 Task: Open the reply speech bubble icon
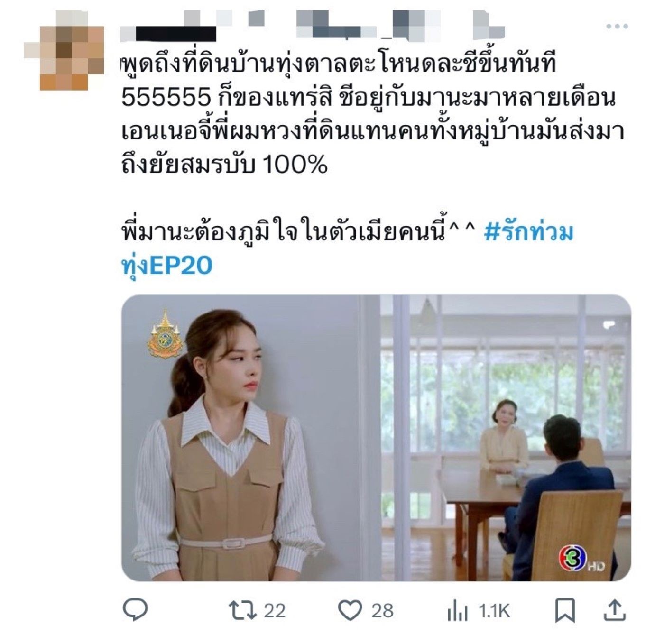(x=135, y=610)
